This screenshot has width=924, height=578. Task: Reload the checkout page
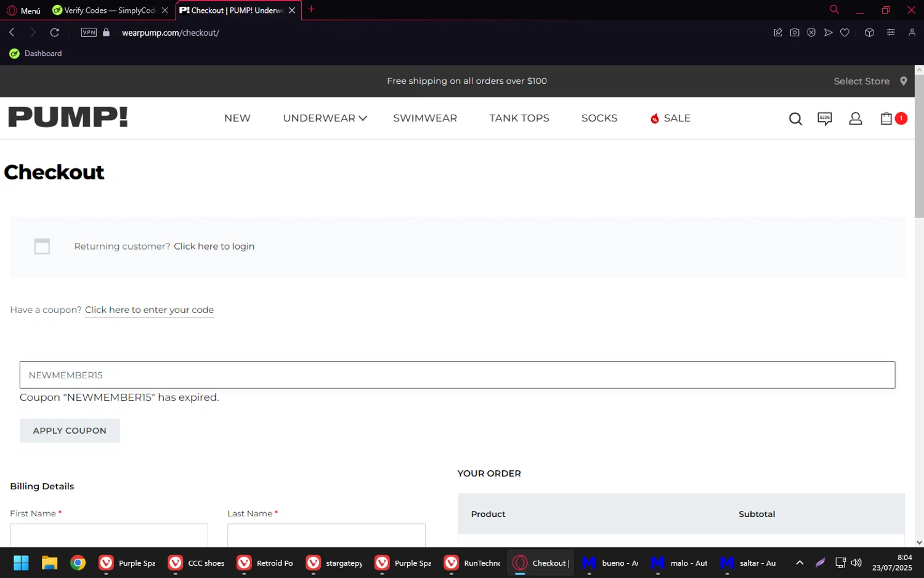(x=54, y=32)
